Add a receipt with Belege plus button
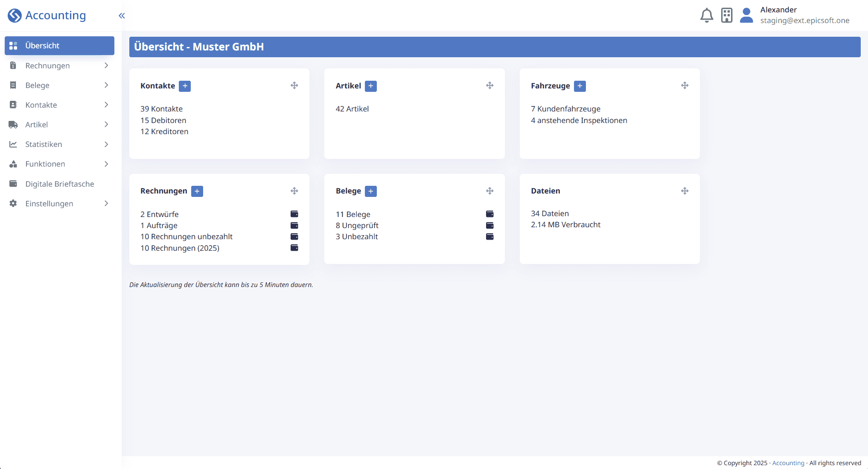 (x=371, y=191)
